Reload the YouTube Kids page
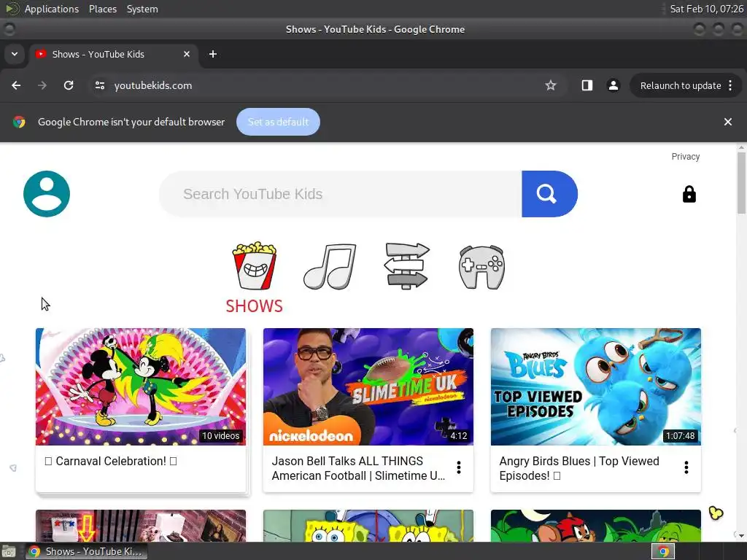The height and width of the screenshot is (560, 747). [69, 85]
